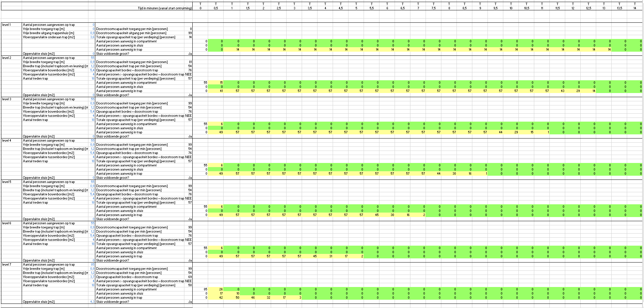
Task: Select the 'level 1' label cell
Action: point(7,25)
